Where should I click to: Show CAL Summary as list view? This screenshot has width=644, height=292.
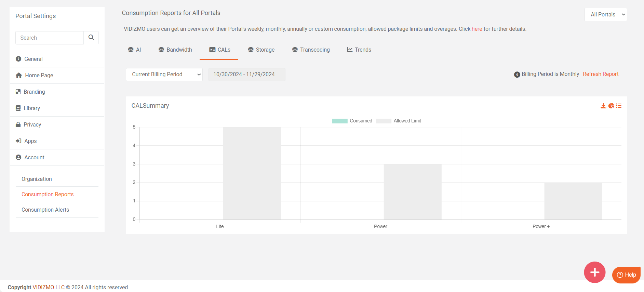click(x=619, y=106)
